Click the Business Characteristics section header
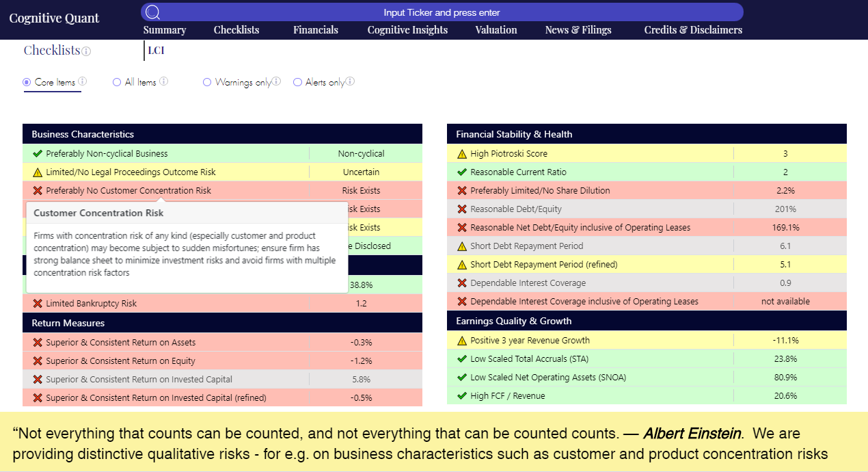The height and width of the screenshot is (472, 868). click(x=223, y=134)
